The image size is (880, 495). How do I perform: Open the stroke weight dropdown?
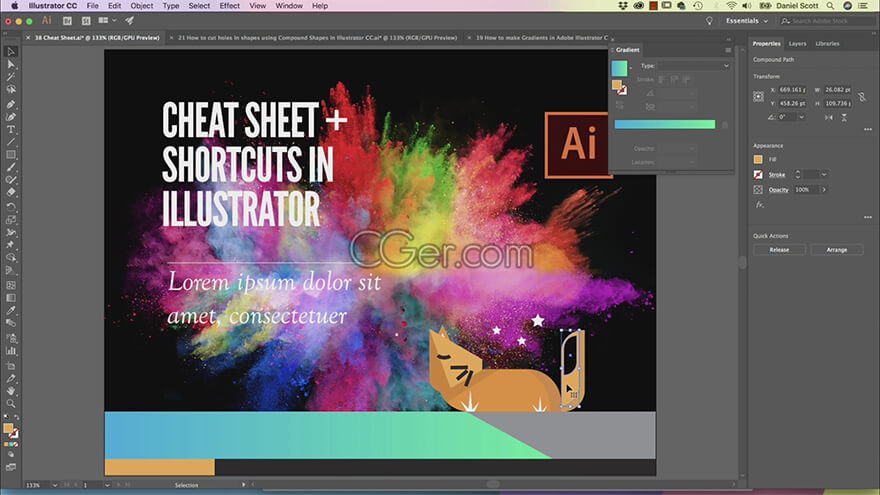[x=824, y=175]
